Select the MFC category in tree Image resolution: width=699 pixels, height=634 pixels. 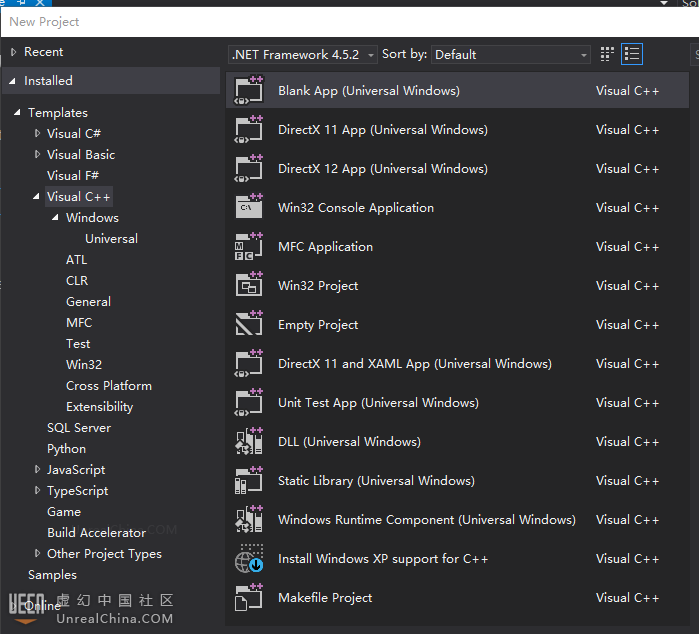coord(79,323)
